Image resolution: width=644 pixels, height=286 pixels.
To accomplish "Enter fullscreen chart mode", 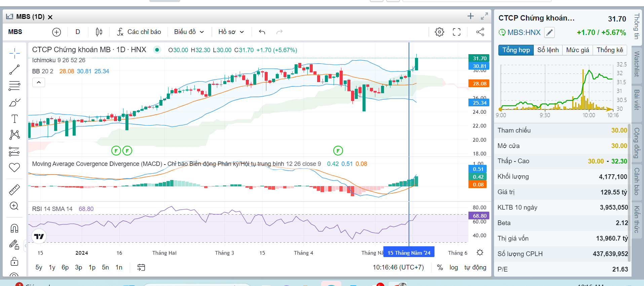I will click(457, 32).
